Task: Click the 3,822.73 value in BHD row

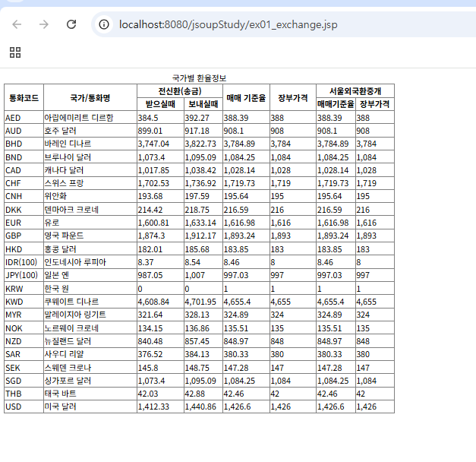Action: point(200,144)
